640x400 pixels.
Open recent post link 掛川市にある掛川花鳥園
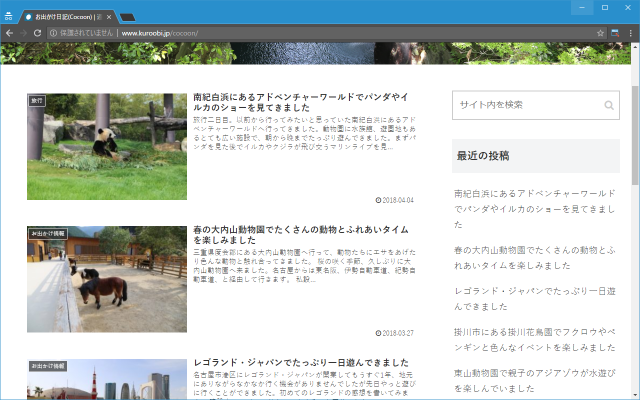[x=535, y=340]
